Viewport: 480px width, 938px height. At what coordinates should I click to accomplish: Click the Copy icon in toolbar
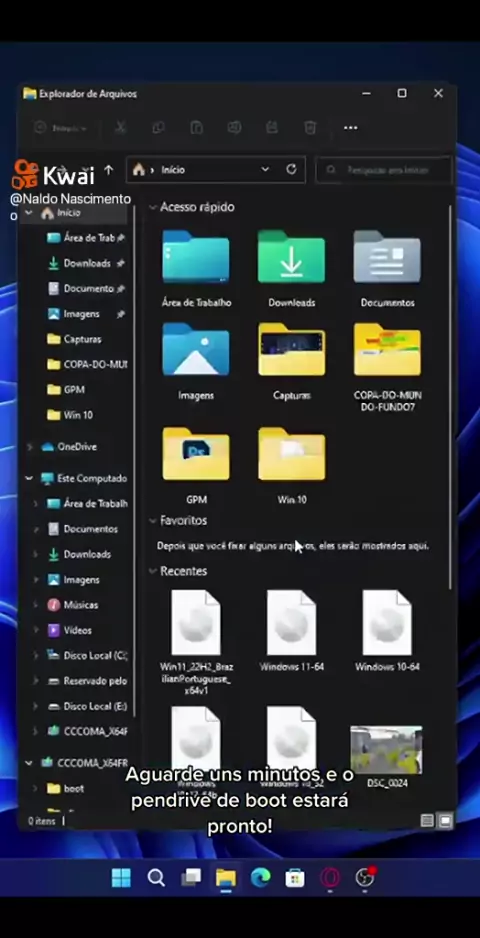tap(158, 127)
